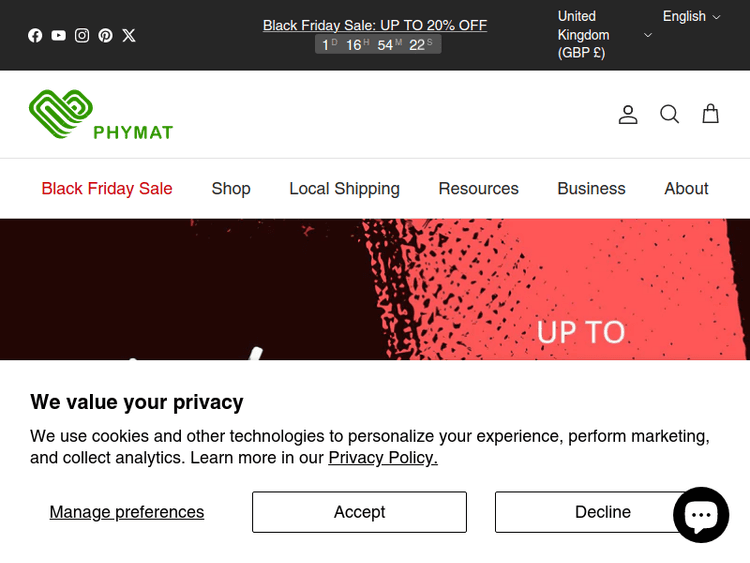Visit the Instagram profile icon
Screen dimensions: 750x563
pos(82,35)
